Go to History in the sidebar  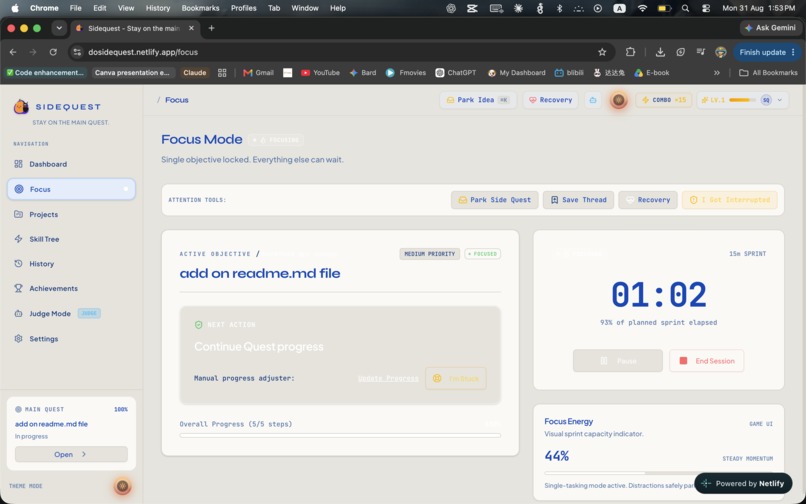point(71,264)
